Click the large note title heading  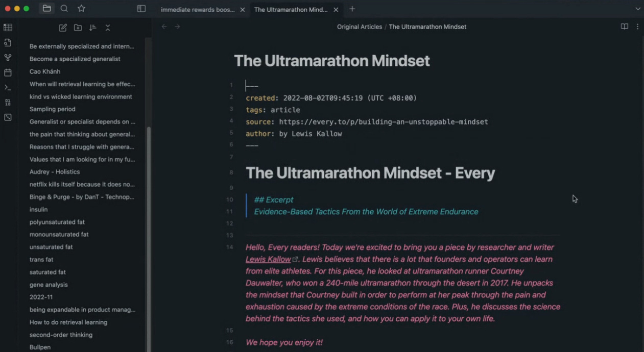pos(332,61)
